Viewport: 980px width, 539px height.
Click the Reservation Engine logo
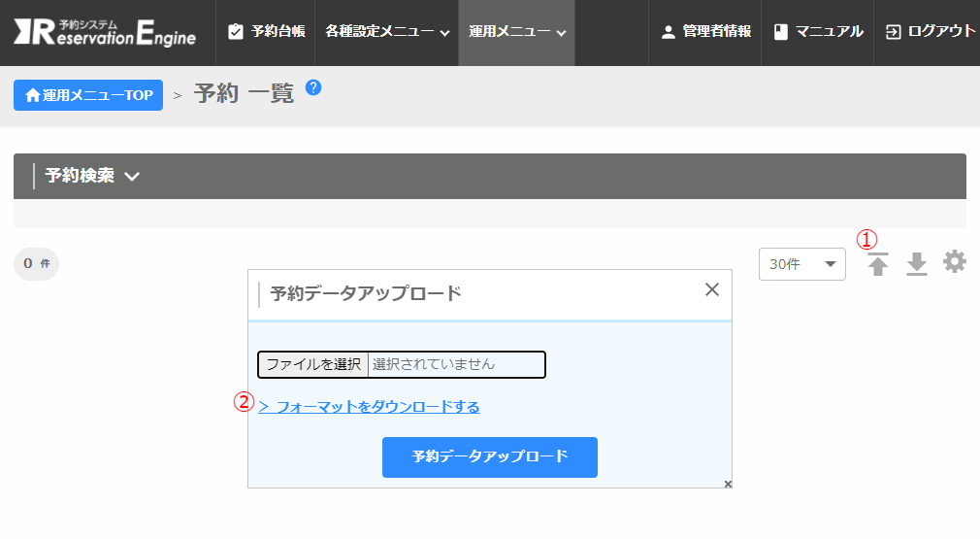pos(105,32)
